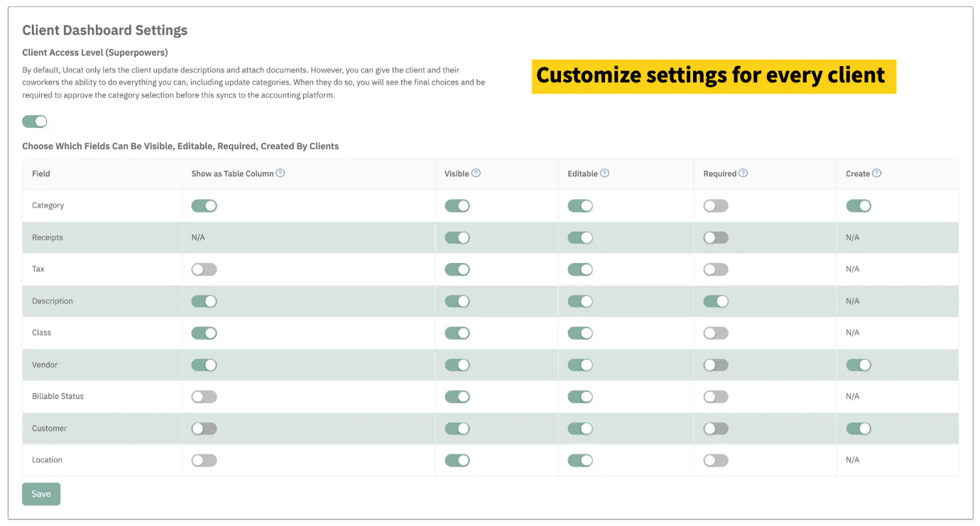Toggle Receipts Editable switch
The width and height of the screenshot is (980, 526).
click(x=580, y=237)
